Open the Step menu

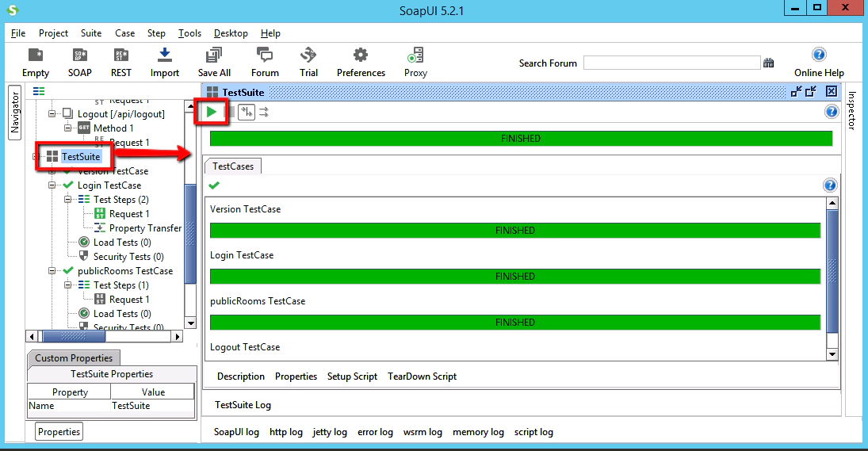click(x=156, y=33)
